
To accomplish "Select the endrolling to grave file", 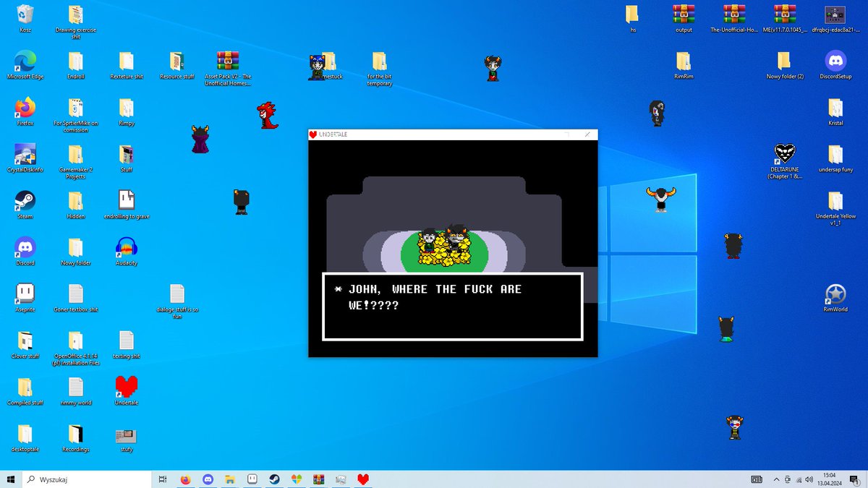I will pyautogui.click(x=126, y=205).
